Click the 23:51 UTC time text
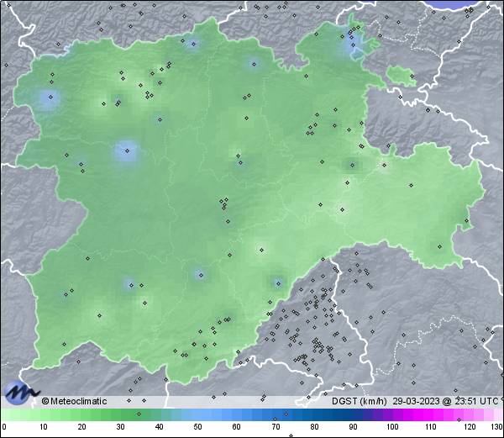Image resolution: width=504 pixels, height=438 pixels. (x=475, y=401)
